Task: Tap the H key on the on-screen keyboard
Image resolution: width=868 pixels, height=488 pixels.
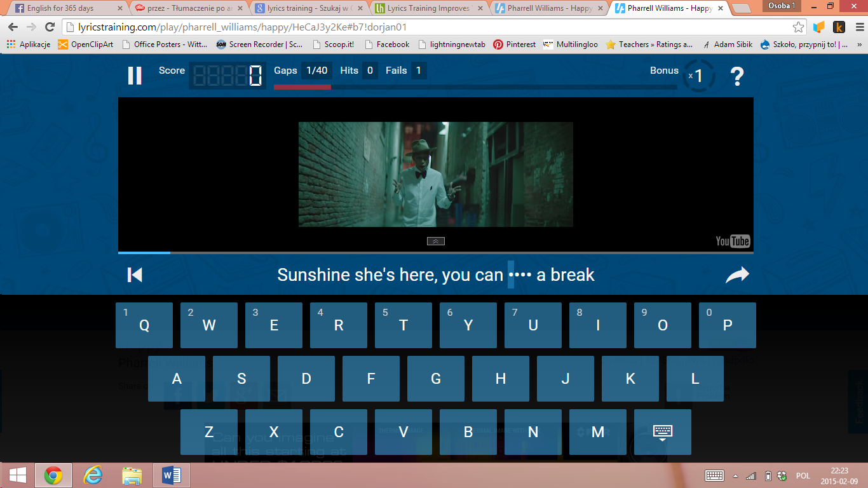Action: pyautogui.click(x=501, y=379)
